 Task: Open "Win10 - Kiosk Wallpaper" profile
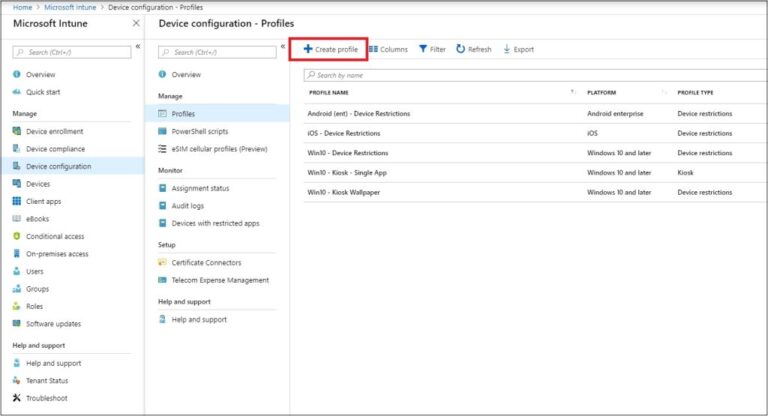[344, 192]
